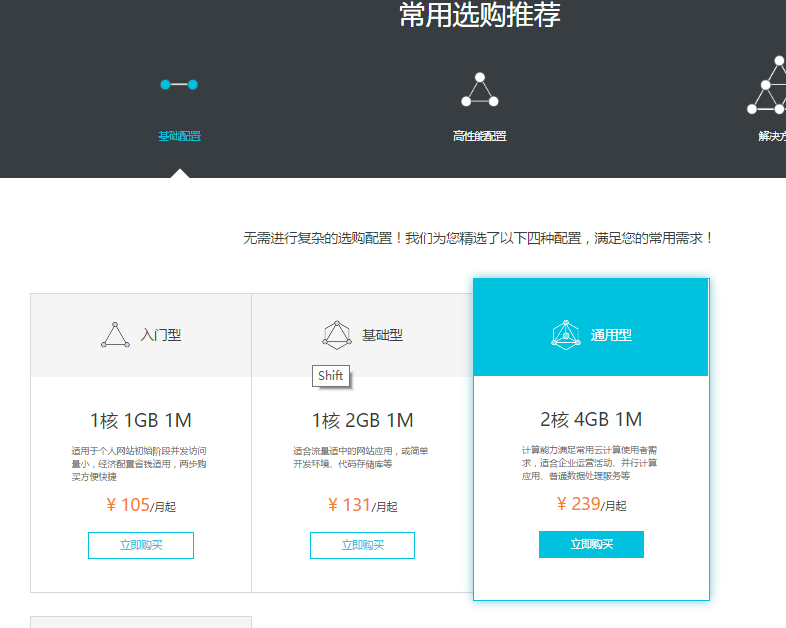Click the 无需进行复杂的选购配置 intro sentence
This screenshot has height=628, width=786.
(x=478, y=238)
